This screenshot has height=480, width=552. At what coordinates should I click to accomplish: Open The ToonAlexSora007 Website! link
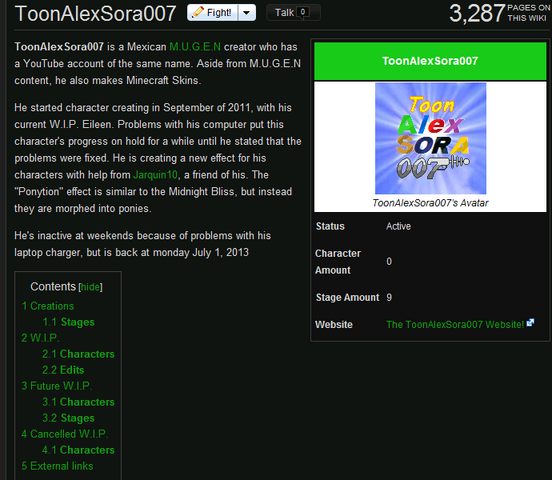tap(455, 324)
